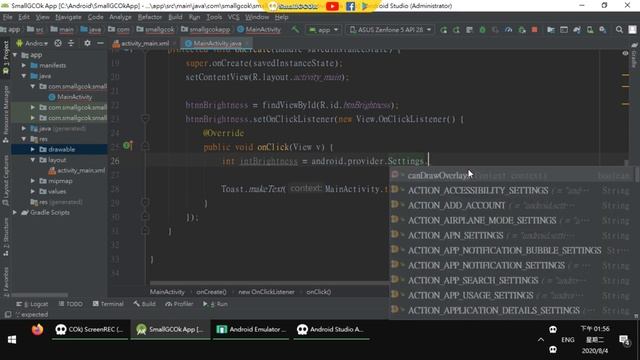Image resolution: width=640 pixels, height=360 pixels.
Task: Open the VCS menu
Action: click(233, 17)
